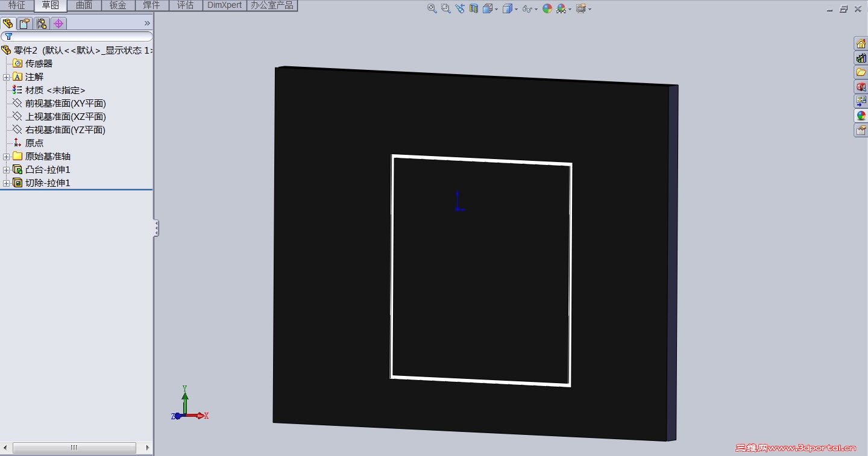868x456 pixels.
Task: Click the View Settings monitor icon
Action: [581, 8]
